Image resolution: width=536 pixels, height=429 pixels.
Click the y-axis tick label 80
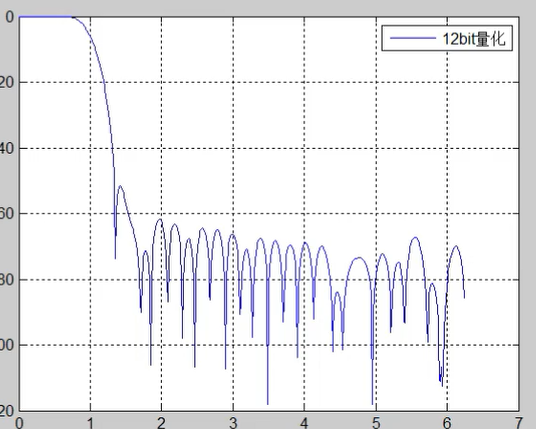(7, 280)
